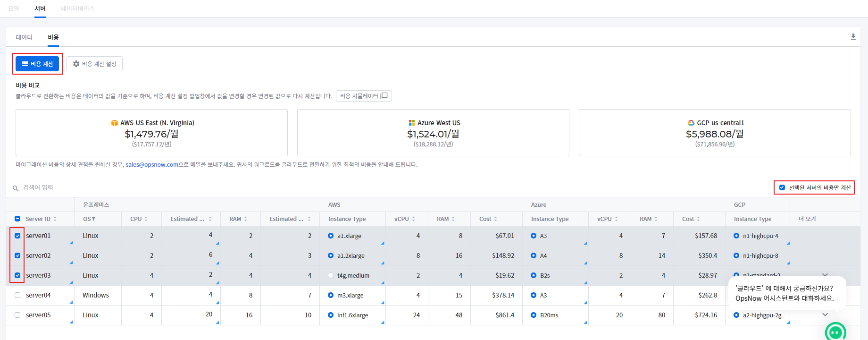Screen dimensions: 868x340
Task: Expand the server05 row chevron
Action: tap(825, 314)
